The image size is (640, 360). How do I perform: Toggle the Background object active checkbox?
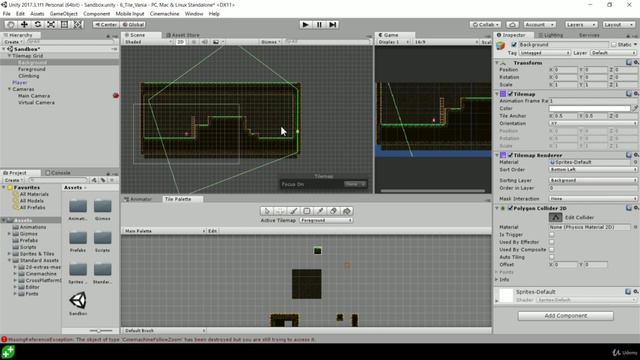[x=513, y=44]
